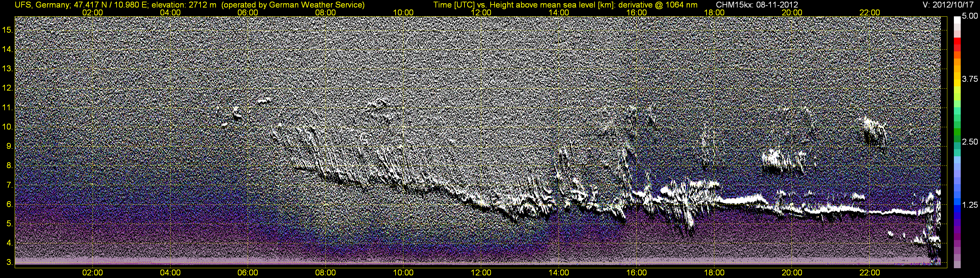Click the 16:00 label on upper time axis
The width and height of the screenshot is (980, 278).
(x=636, y=12)
